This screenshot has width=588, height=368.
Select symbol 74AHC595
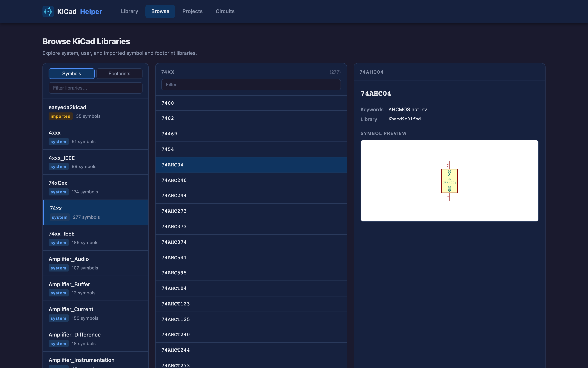(x=251, y=273)
